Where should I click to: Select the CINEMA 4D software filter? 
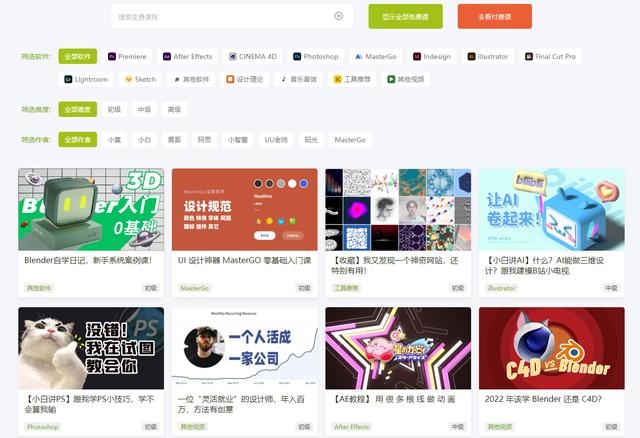click(x=252, y=56)
